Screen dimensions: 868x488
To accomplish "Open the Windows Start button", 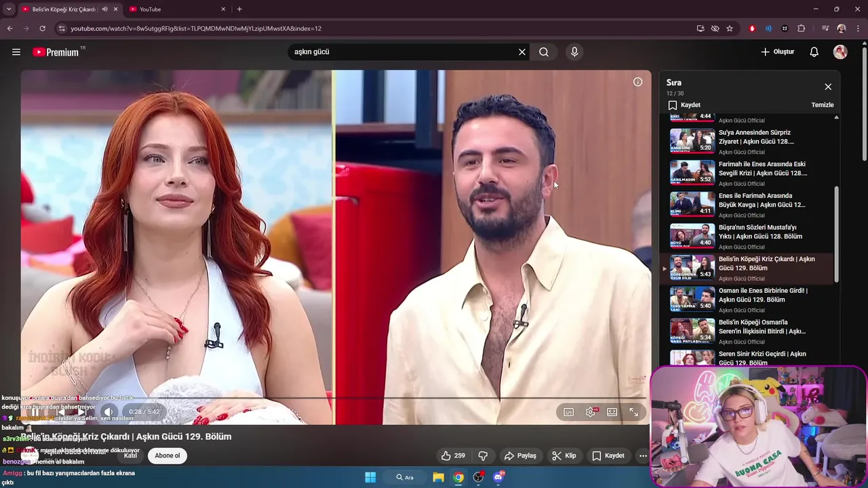I will (x=370, y=477).
